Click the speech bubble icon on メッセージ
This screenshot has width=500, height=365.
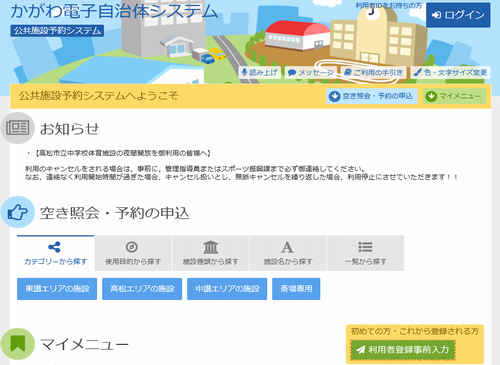[292, 73]
